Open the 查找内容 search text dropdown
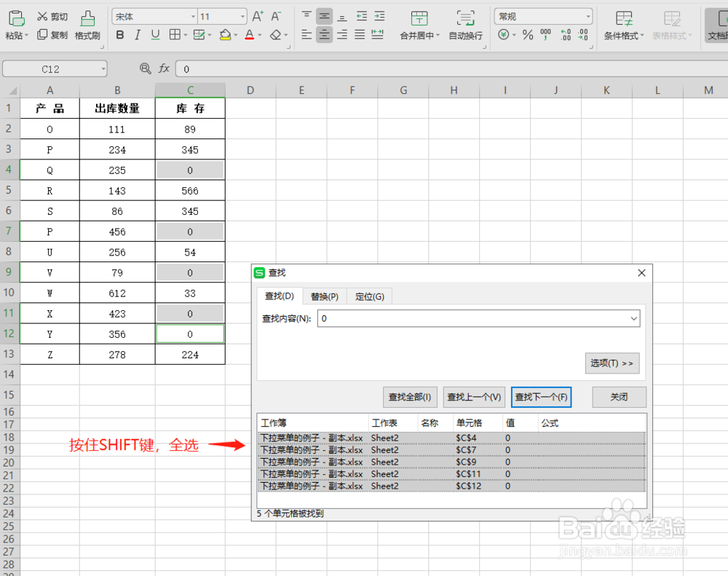728x576 pixels. (x=633, y=318)
